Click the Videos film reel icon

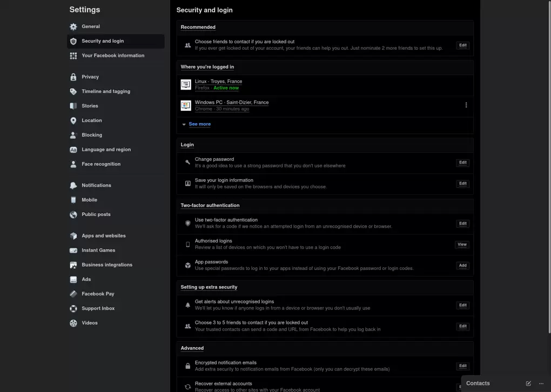[x=73, y=323]
